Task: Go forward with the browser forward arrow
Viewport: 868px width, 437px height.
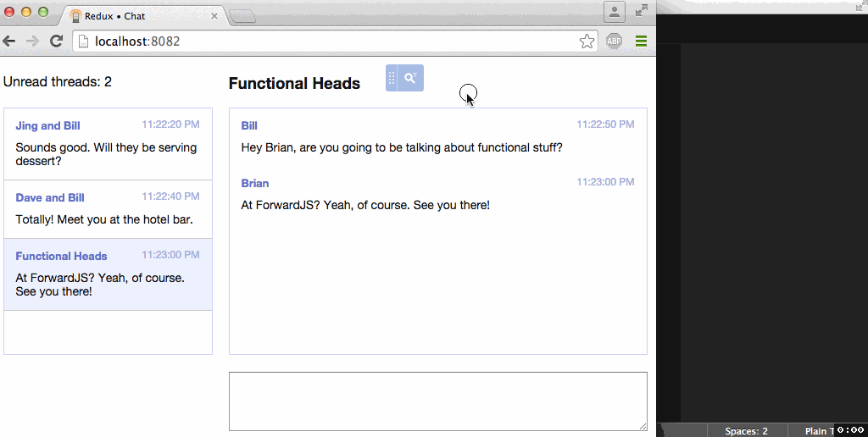Action: pyautogui.click(x=33, y=41)
